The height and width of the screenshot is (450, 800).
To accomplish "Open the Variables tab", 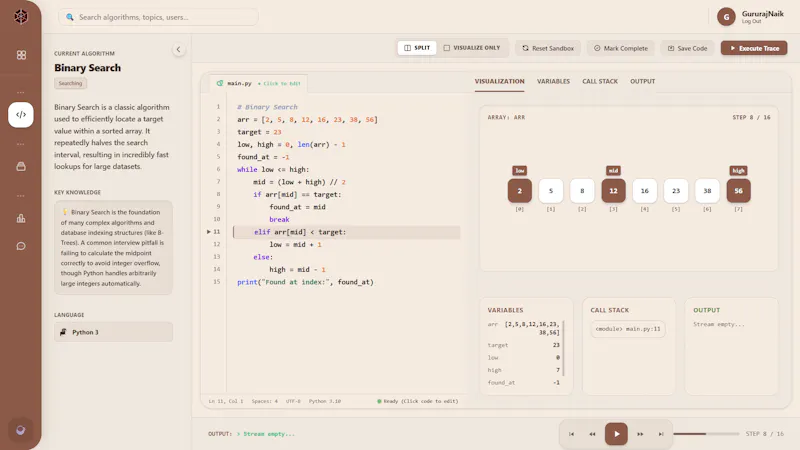I will 553,82.
